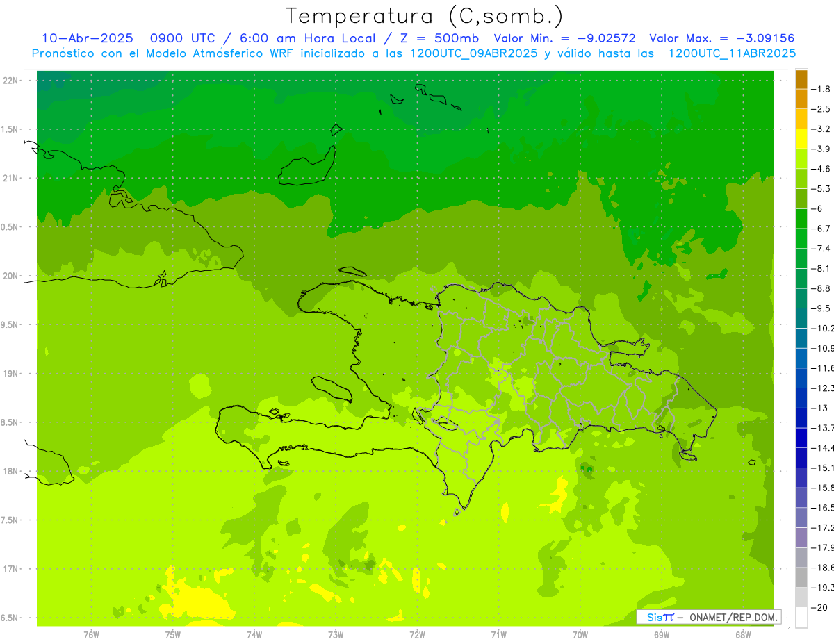Image resolution: width=834 pixels, height=644 pixels.
Task: Click the 18N latitude axis label
Action: [x=12, y=472]
